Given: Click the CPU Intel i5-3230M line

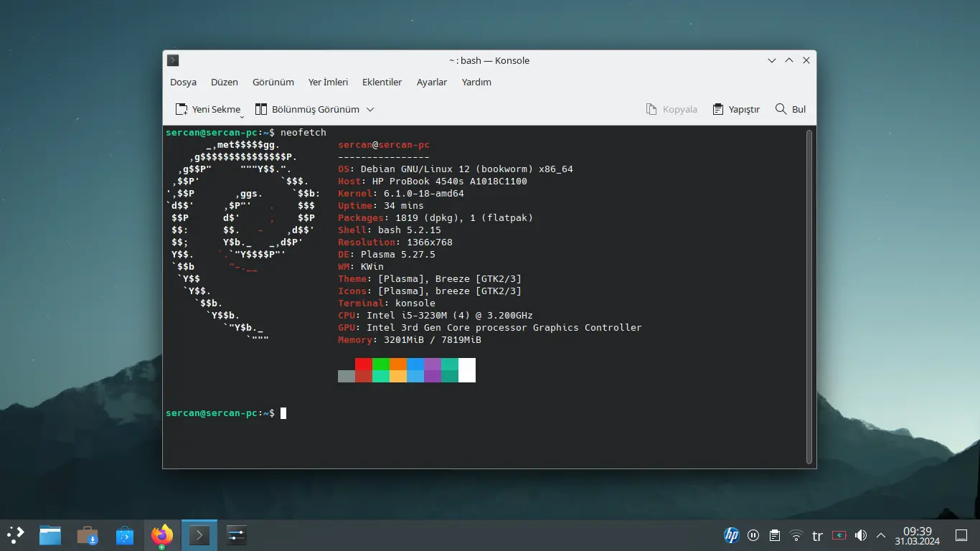Looking at the screenshot, I should [435, 316].
